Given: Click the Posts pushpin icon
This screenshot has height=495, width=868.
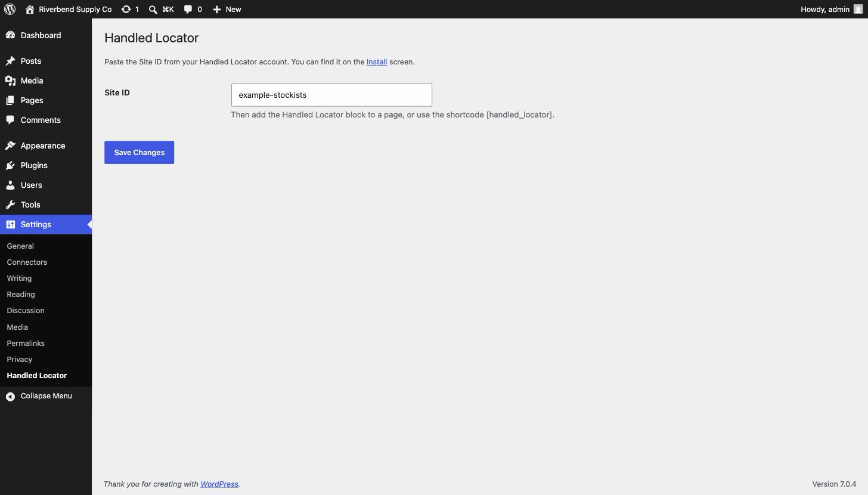Looking at the screenshot, I should pos(10,61).
